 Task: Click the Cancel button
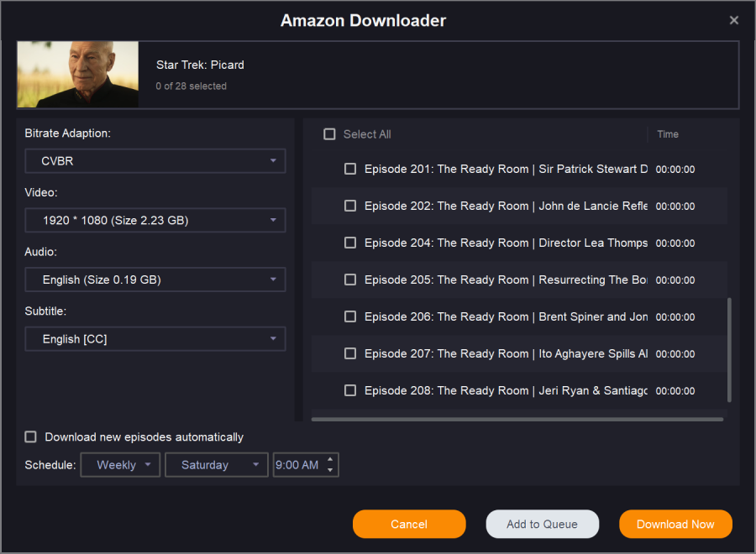(409, 524)
